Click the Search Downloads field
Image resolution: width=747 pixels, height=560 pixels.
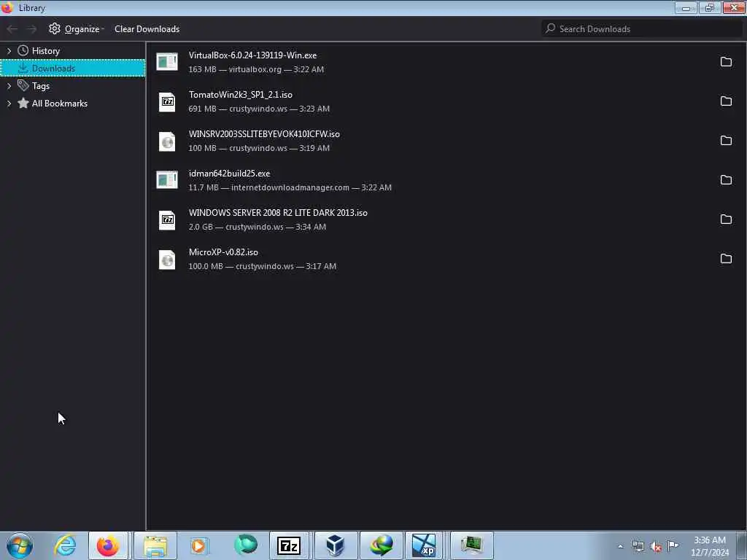642,28
